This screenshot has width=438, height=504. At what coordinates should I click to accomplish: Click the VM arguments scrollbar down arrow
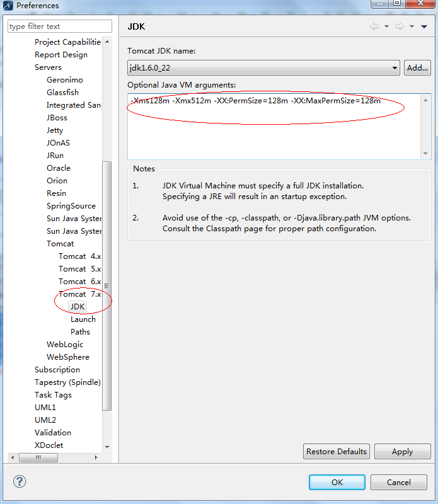click(x=425, y=153)
